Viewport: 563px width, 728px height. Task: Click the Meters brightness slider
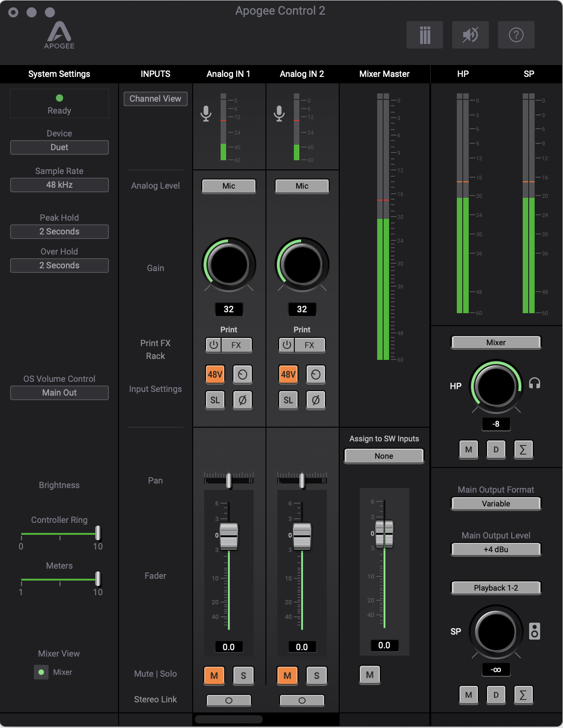tap(60, 580)
